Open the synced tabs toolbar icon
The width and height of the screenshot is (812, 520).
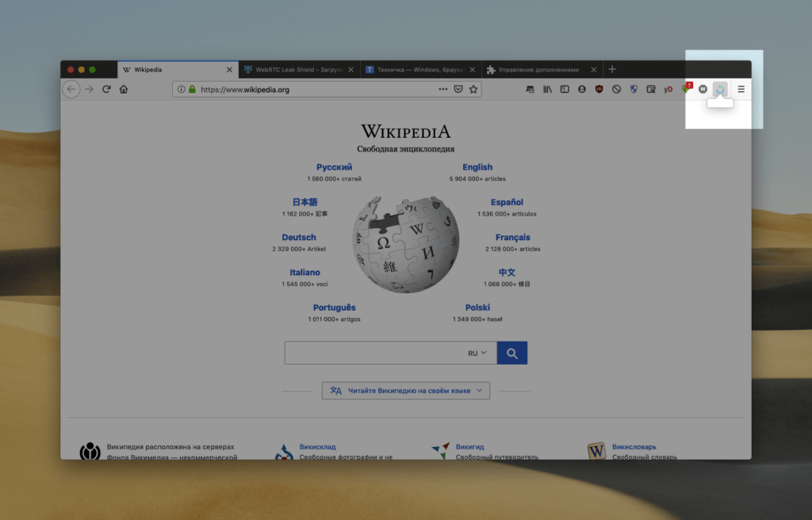(530, 89)
